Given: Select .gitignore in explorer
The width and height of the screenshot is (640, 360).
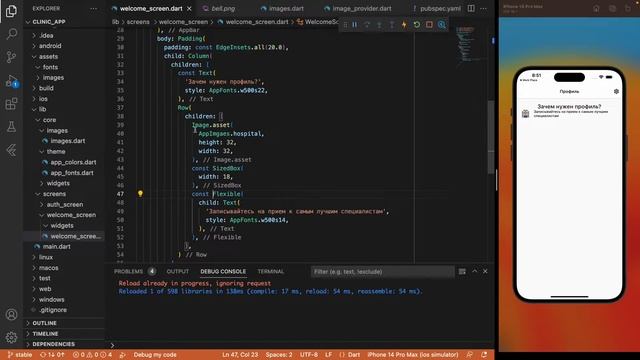Looking at the screenshot, I should [53, 310].
